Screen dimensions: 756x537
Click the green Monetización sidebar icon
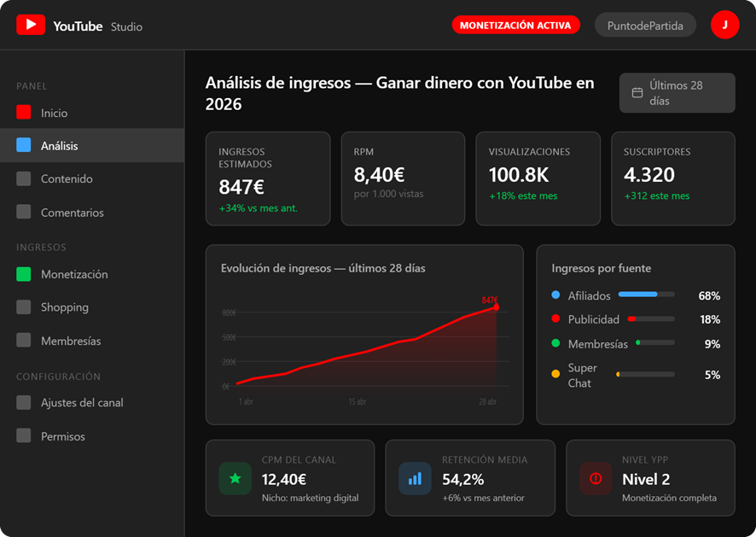tap(24, 274)
